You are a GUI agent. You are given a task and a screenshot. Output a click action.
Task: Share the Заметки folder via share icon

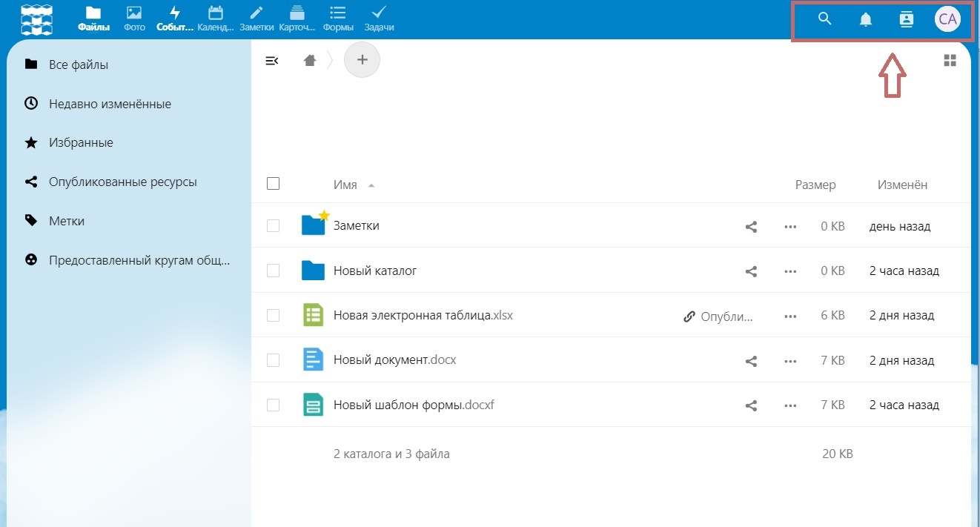click(x=751, y=227)
